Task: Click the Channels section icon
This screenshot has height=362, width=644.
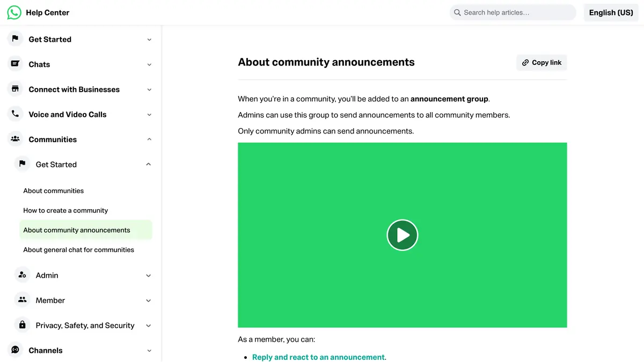Action: [x=15, y=350]
